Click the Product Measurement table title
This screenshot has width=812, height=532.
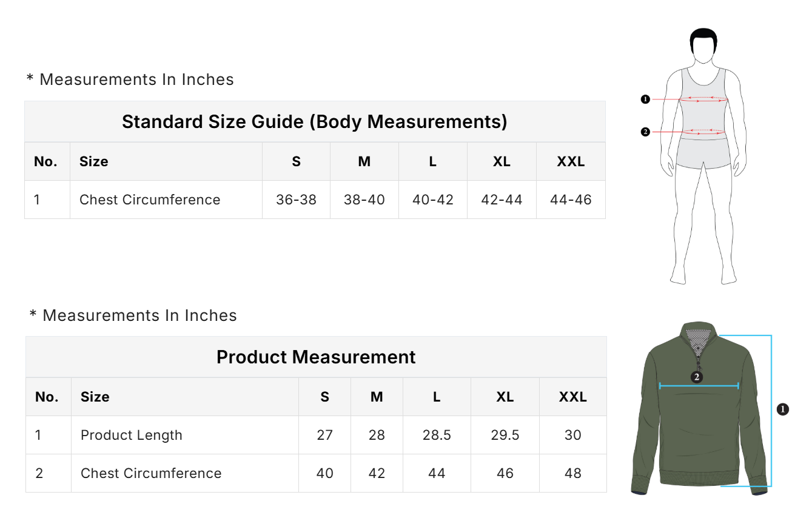316,357
